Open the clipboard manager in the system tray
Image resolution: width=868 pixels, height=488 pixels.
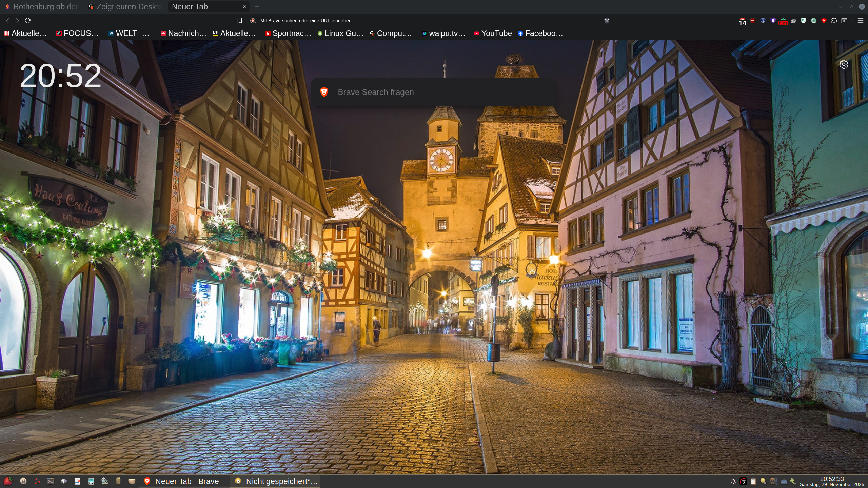(x=753, y=481)
